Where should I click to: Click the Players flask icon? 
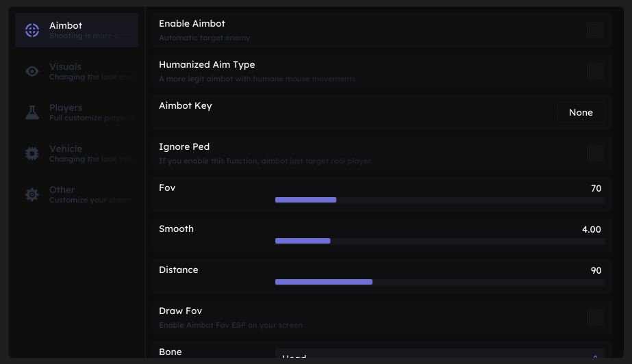32,112
